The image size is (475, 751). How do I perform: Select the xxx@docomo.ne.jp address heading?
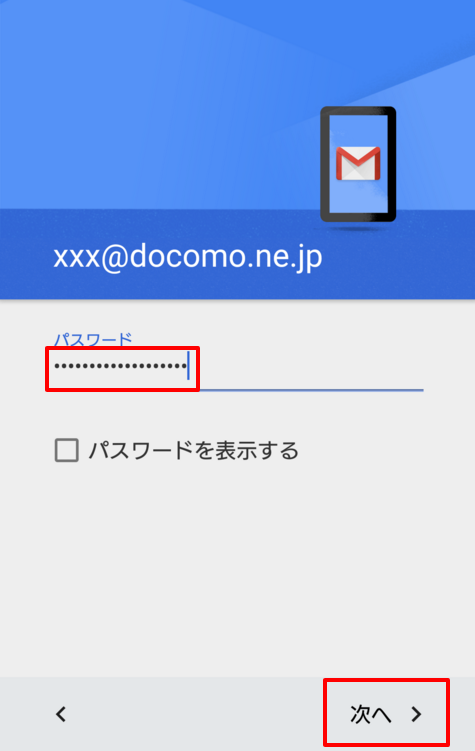pos(188,258)
